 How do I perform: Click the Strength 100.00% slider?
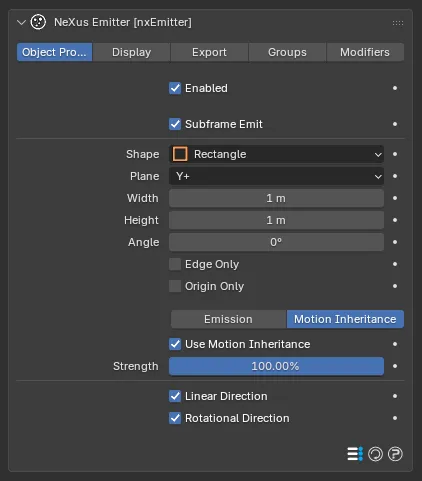pos(276,366)
